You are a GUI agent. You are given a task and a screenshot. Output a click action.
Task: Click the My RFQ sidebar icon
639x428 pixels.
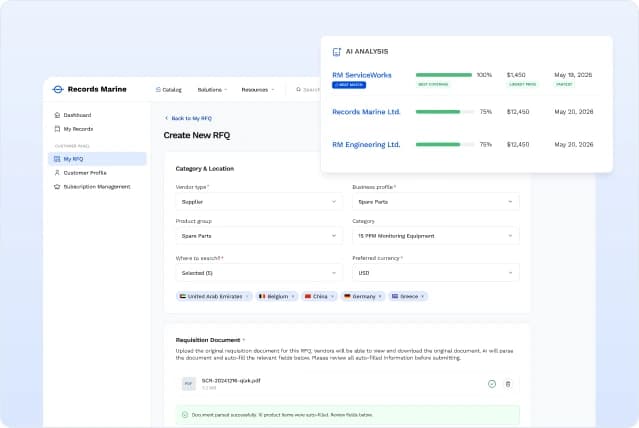point(57,159)
